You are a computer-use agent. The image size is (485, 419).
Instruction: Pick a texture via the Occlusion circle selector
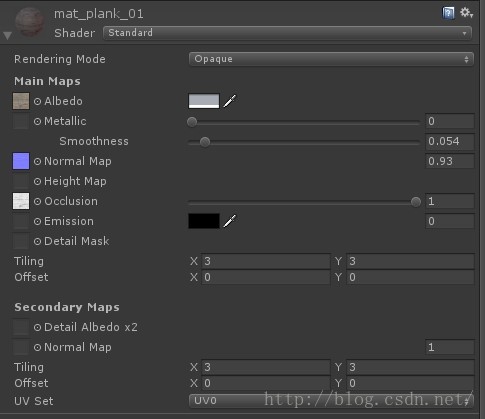click(37, 201)
